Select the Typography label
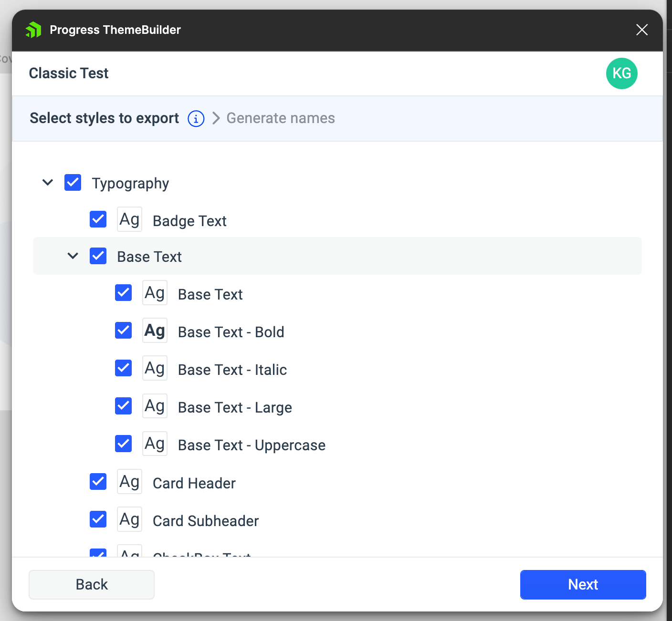Viewport: 672px width, 621px height. pos(130,184)
